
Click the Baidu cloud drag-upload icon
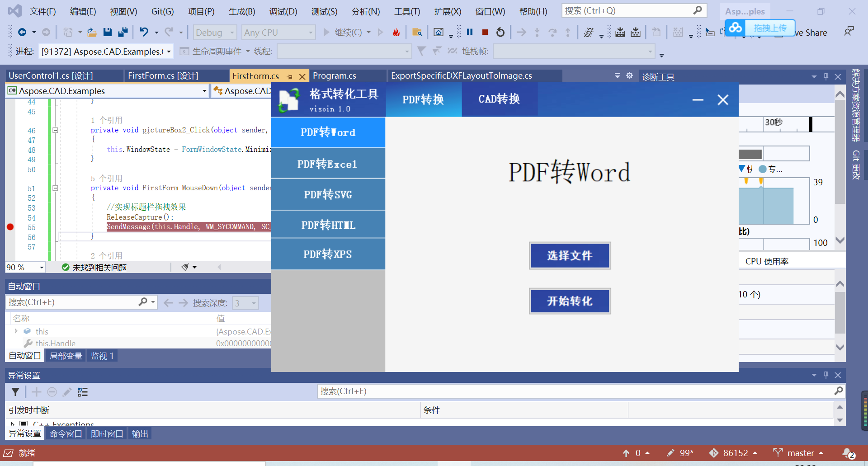735,28
